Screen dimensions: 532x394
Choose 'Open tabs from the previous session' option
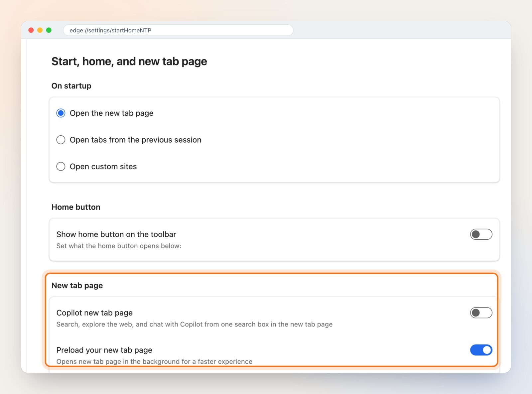[61, 140]
